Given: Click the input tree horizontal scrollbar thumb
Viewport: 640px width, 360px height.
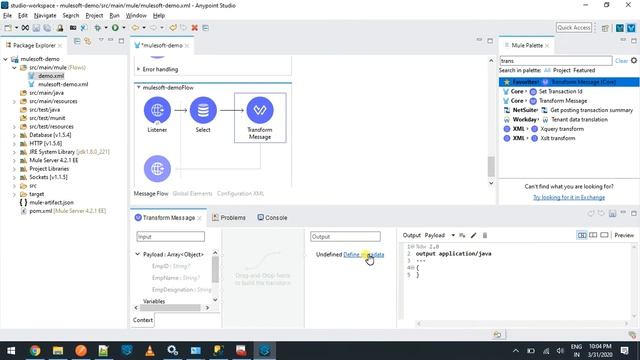Looking at the screenshot, I should coord(170,307).
